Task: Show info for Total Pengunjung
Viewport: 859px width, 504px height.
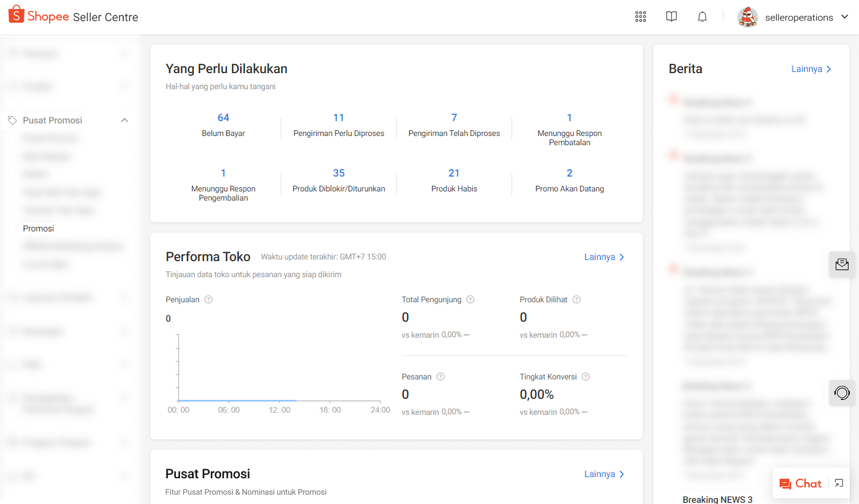Action: (470, 299)
